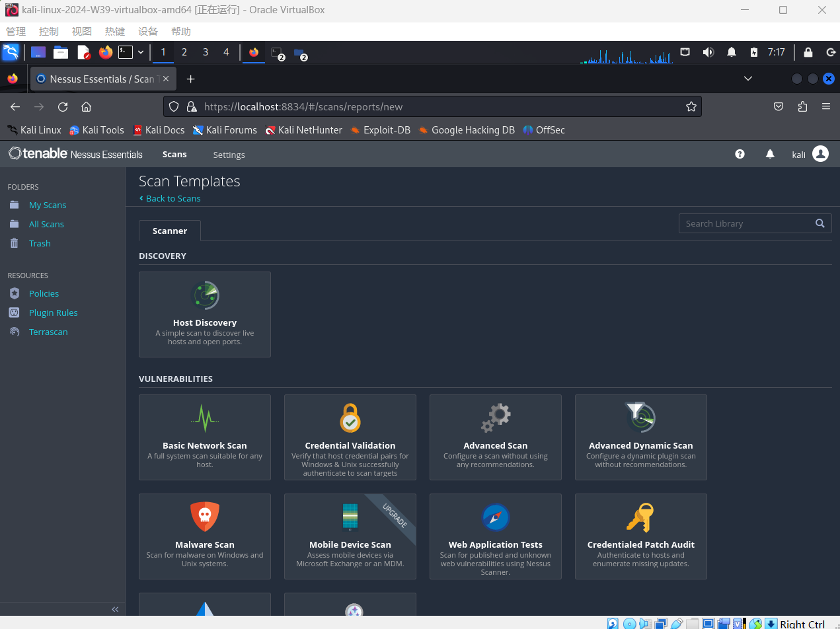Open OffSec bookmark
Image resolution: width=840 pixels, height=629 pixels.
tap(544, 130)
